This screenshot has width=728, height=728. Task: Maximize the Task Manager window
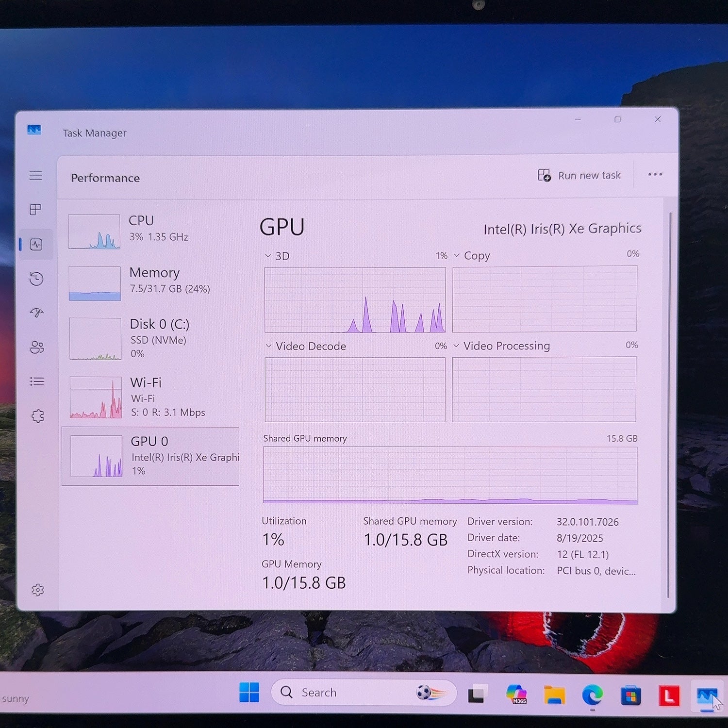(x=617, y=119)
